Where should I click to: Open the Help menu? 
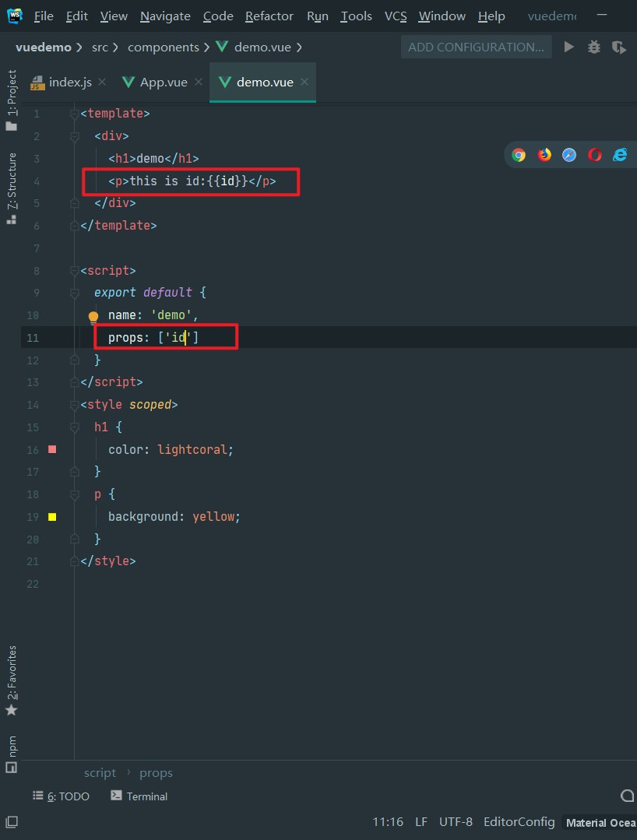tap(491, 16)
